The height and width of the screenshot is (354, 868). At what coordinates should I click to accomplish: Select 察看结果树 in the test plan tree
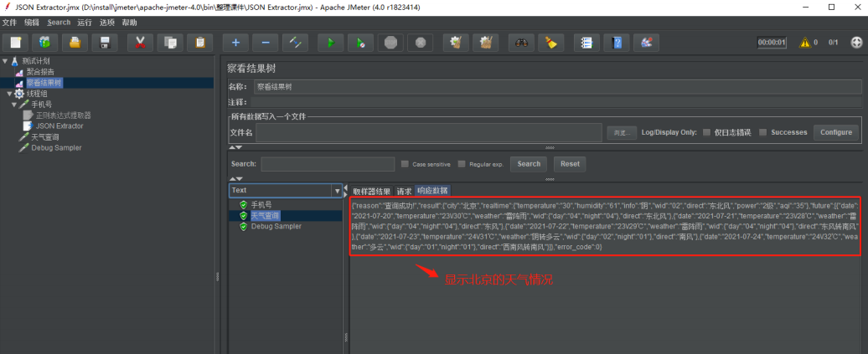click(x=44, y=83)
